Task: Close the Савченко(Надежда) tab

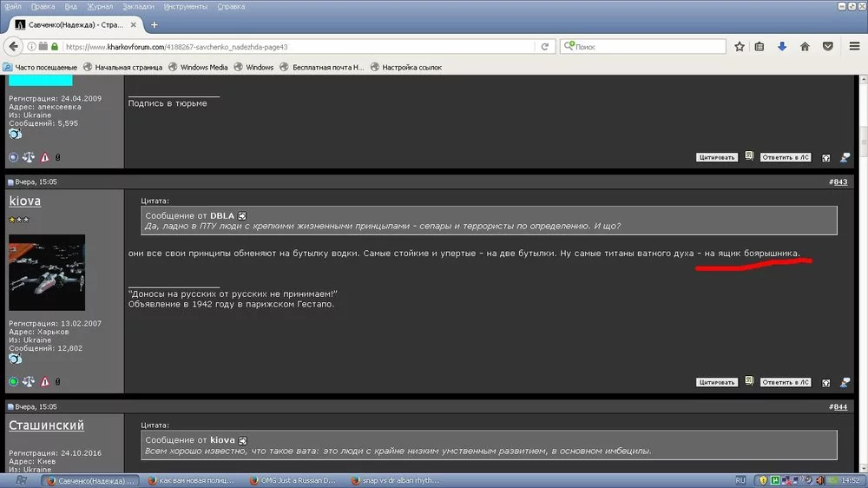Action: (x=134, y=25)
